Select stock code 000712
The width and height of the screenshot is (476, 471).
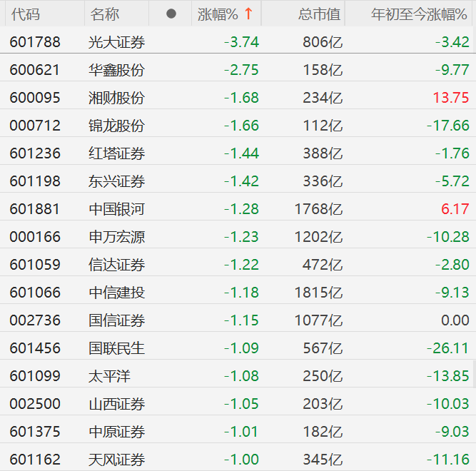point(35,126)
